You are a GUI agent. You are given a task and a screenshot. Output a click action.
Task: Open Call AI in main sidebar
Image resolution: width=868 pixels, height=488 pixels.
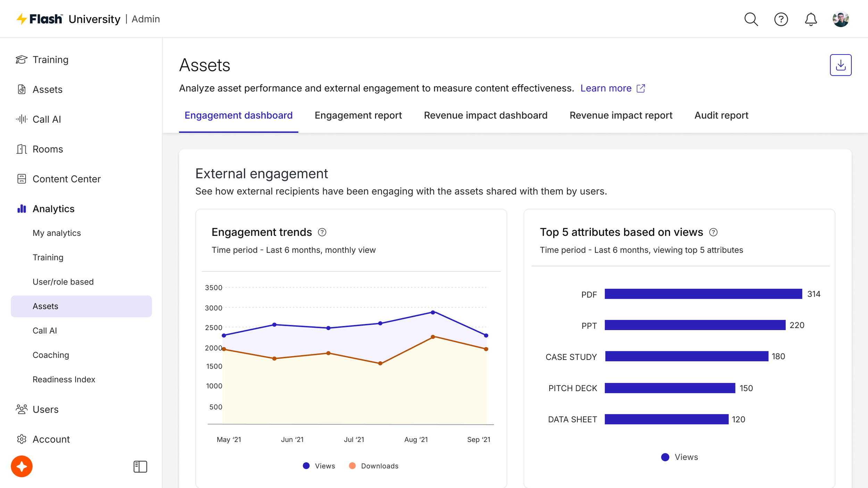tap(47, 119)
